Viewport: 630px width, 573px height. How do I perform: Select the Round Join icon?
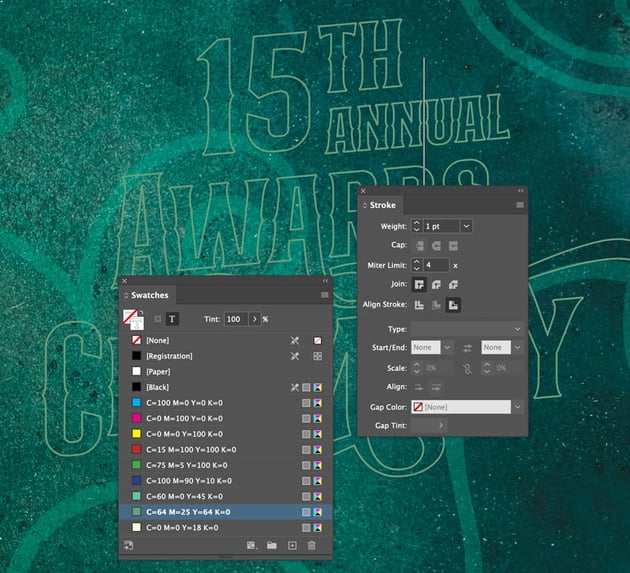pos(436,284)
